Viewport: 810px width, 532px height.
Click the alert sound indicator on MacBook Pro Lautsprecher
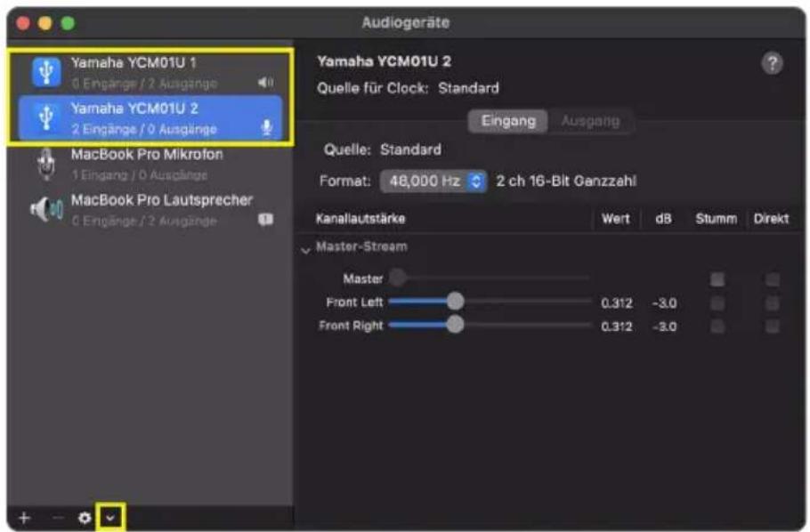265,220
